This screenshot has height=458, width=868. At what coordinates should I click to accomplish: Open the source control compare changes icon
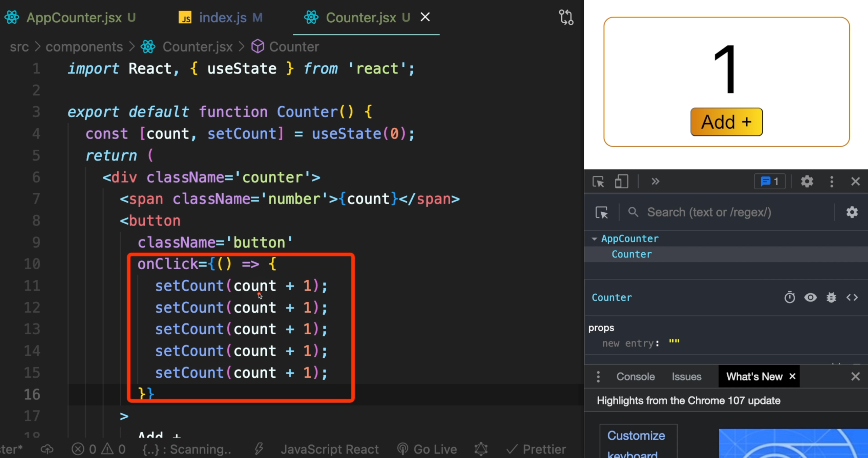[566, 17]
